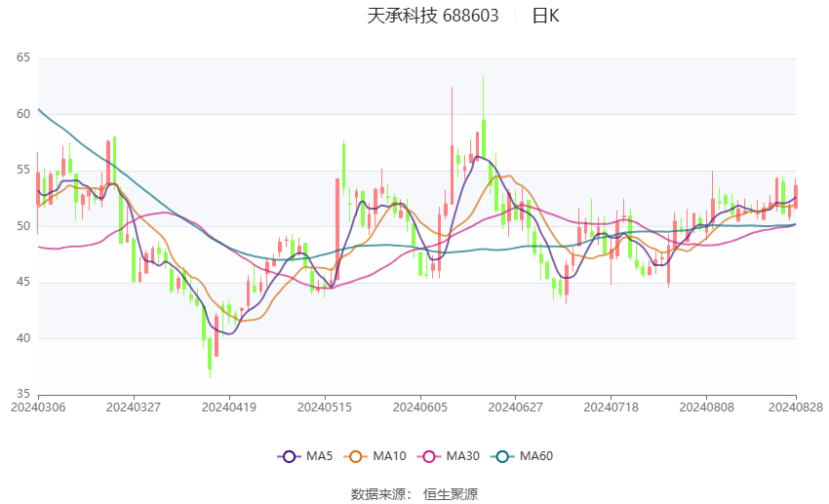Click y-axis value label 60

click(x=23, y=114)
